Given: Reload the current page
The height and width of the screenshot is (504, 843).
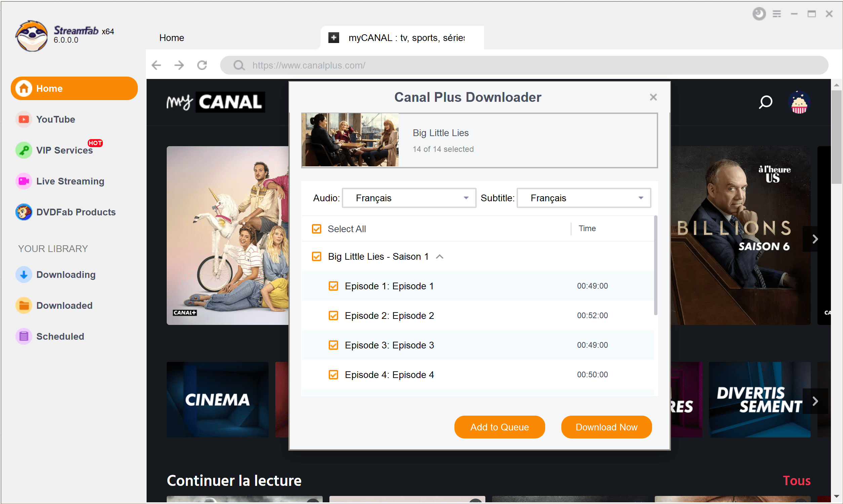Looking at the screenshot, I should coord(202,65).
